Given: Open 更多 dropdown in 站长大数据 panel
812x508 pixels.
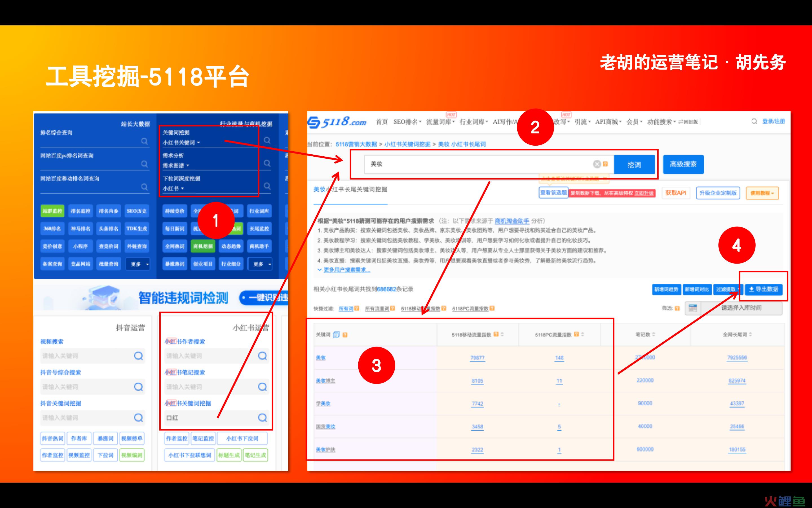Looking at the screenshot, I should point(138,264).
